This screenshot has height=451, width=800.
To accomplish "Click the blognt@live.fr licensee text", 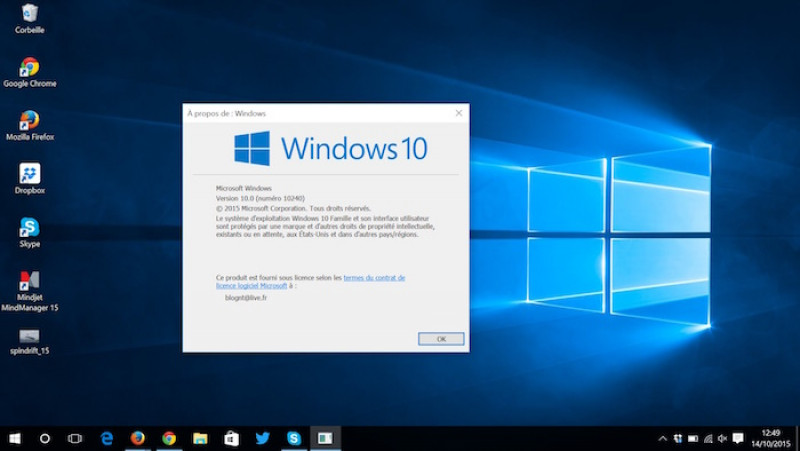I will coord(246,297).
